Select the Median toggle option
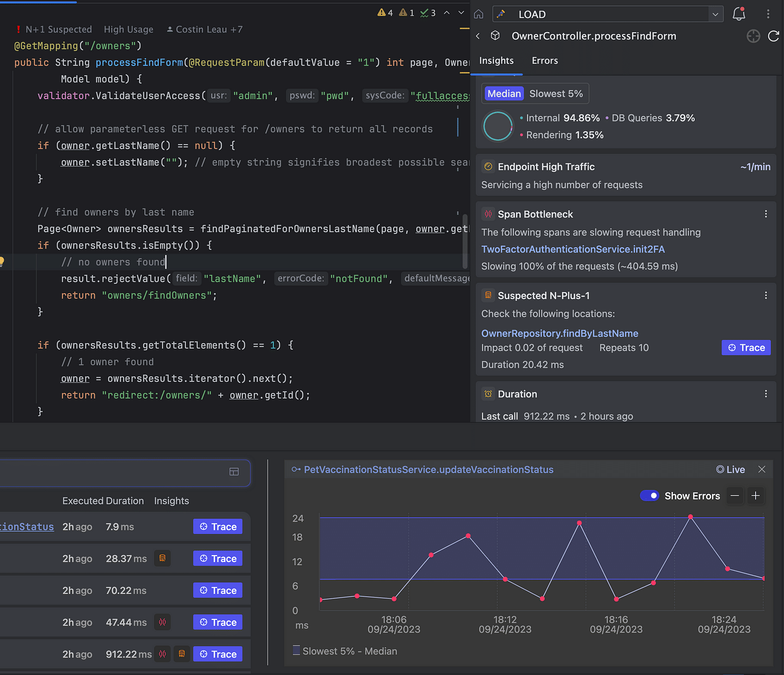784x675 pixels. [x=504, y=94]
